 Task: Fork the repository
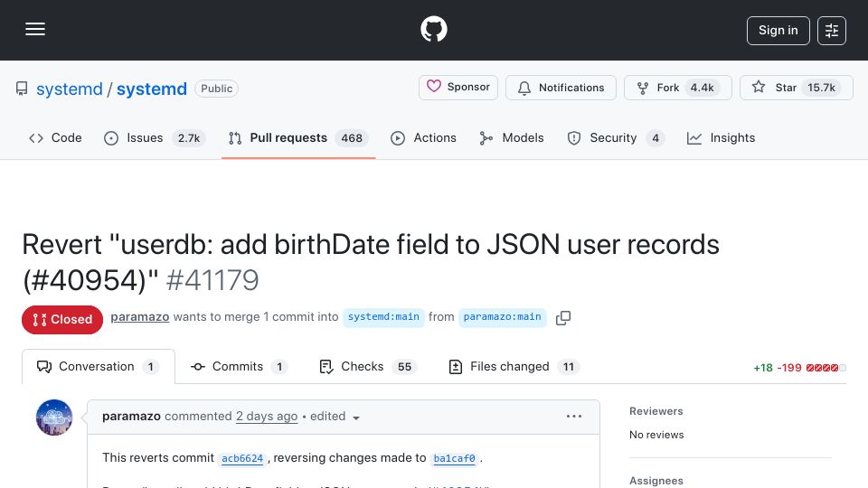677,88
